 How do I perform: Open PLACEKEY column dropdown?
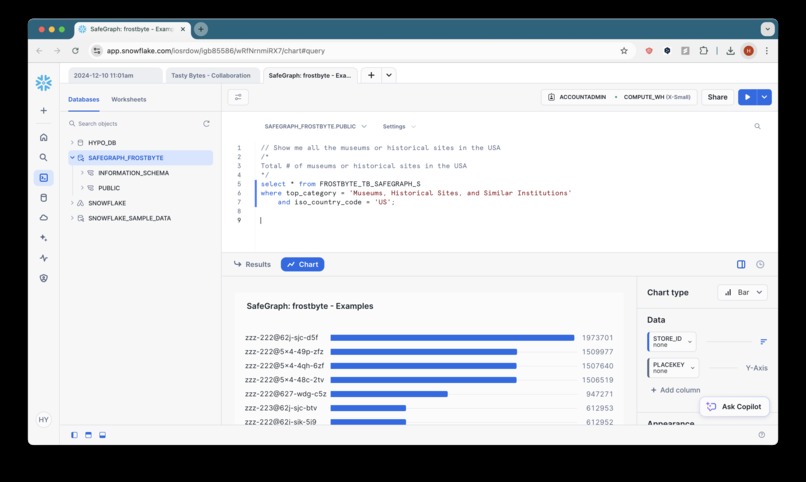click(x=673, y=367)
